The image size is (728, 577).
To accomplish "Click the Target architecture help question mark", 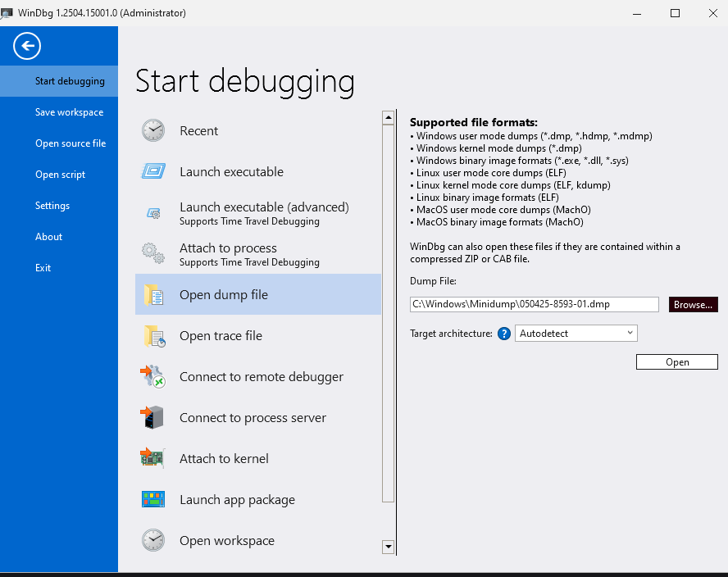I will (503, 334).
